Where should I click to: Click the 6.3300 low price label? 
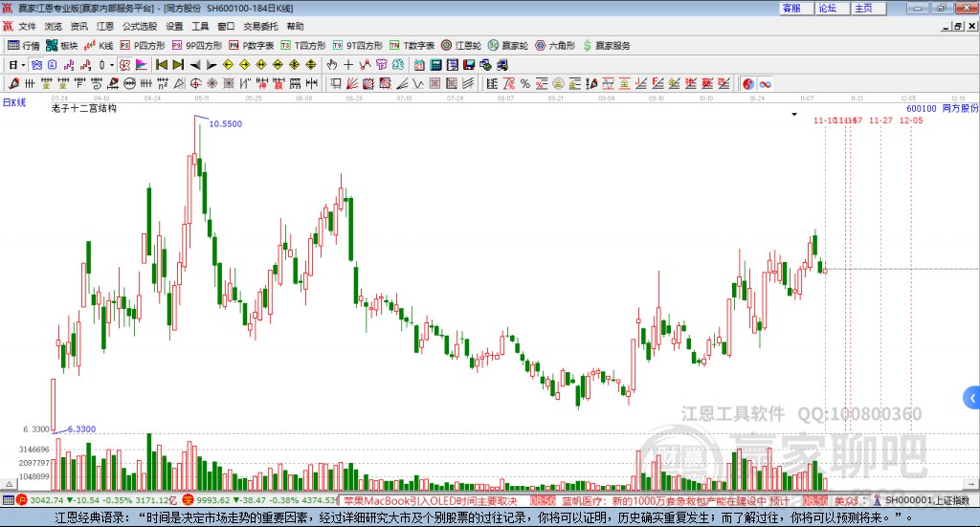point(82,429)
